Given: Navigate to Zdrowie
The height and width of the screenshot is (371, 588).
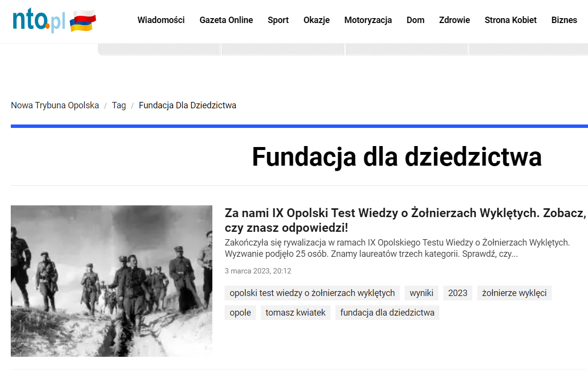Looking at the screenshot, I should pos(455,20).
